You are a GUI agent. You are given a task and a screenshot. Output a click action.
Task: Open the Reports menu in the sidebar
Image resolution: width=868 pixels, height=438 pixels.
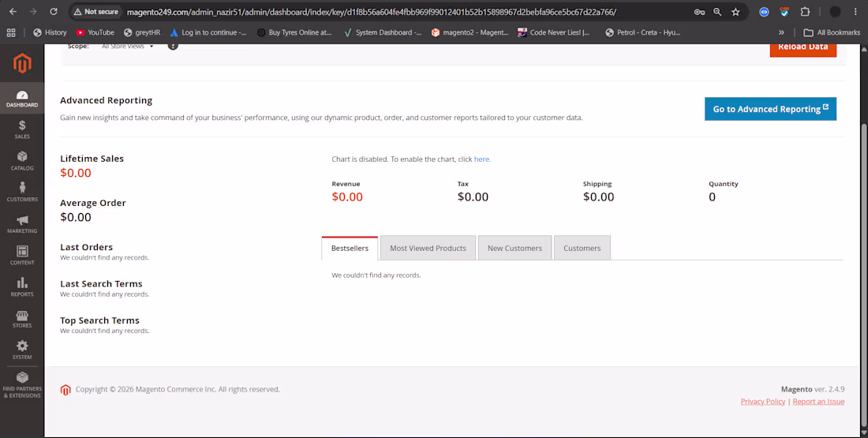pyautogui.click(x=22, y=287)
